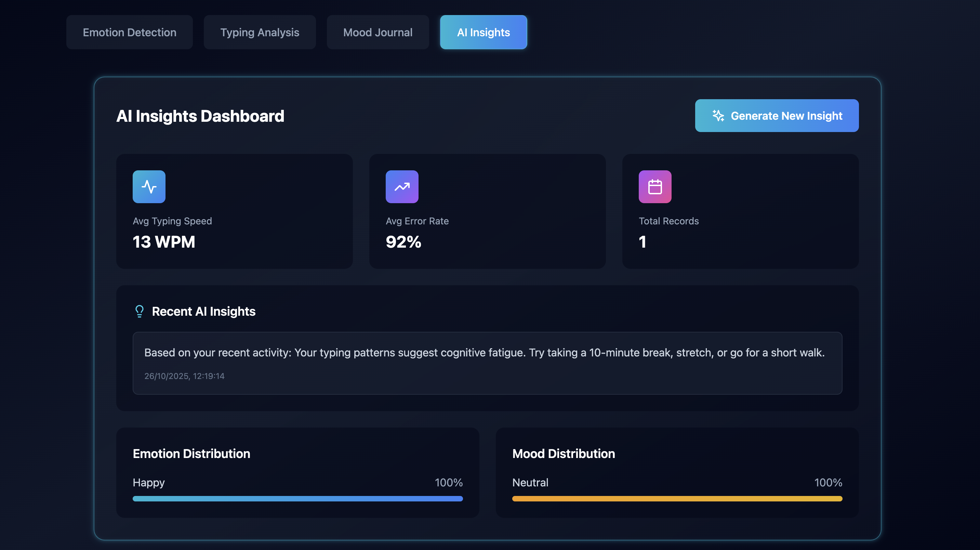Click the Total Records count value
This screenshot has height=550, width=980.
pos(642,242)
